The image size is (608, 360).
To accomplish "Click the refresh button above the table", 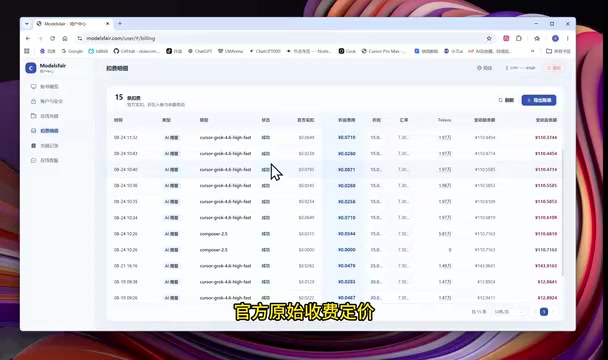I will pyautogui.click(x=506, y=100).
